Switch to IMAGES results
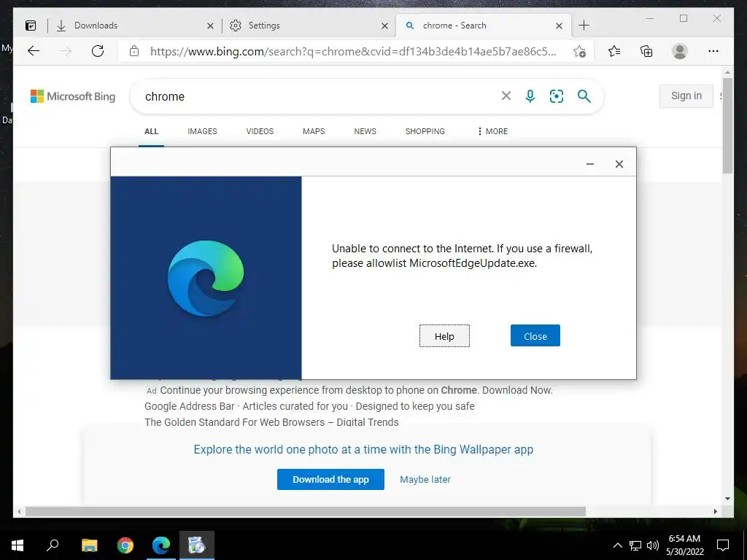 [202, 131]
